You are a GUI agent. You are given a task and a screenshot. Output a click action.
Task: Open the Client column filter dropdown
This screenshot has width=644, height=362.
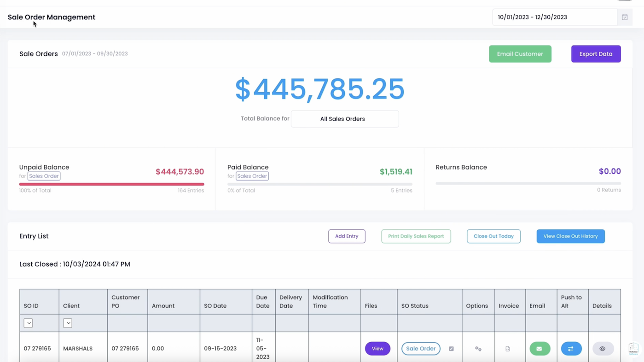(x=68, y=323)
